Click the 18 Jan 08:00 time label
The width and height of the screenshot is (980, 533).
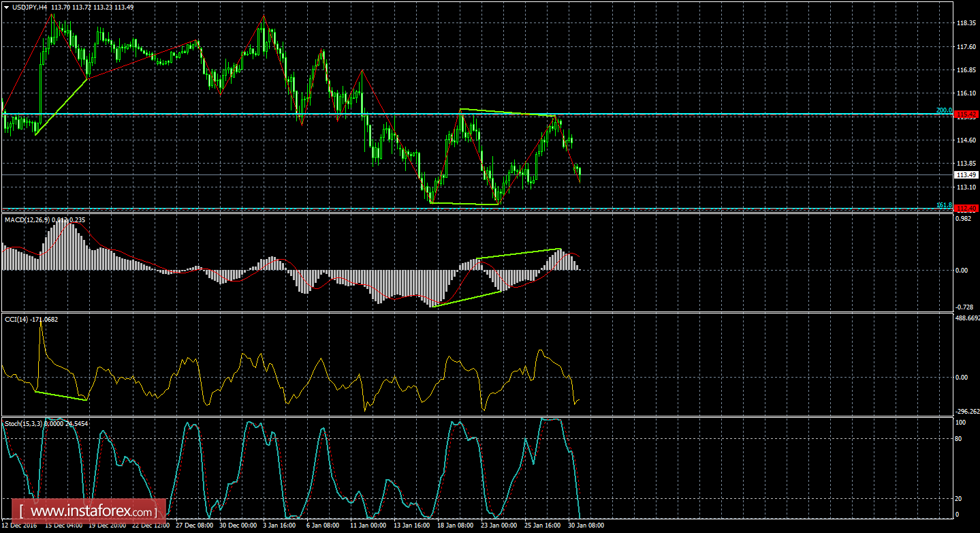pos(456,526)
